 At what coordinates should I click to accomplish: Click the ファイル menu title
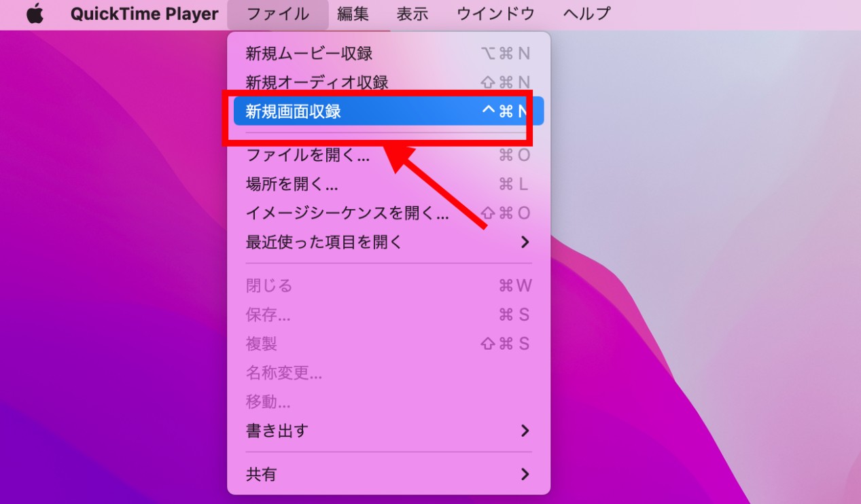pyautogui.click(x=277, y=14)
